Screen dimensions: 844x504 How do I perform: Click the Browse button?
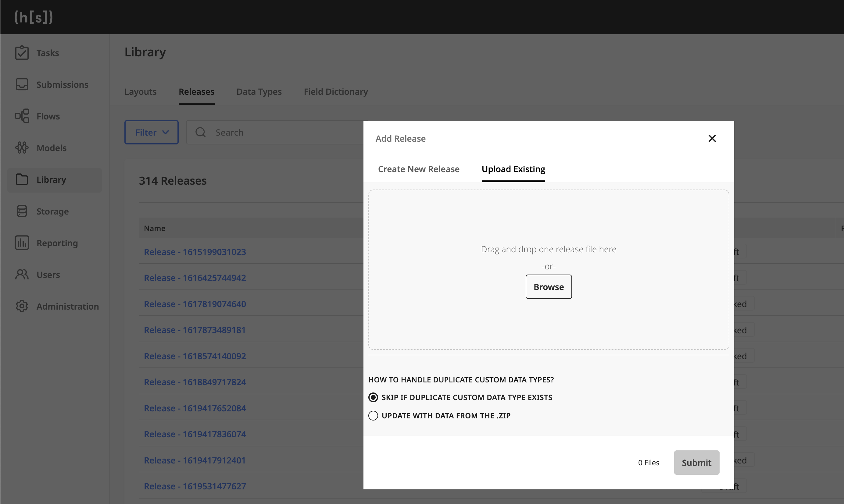pyautogui.click(x=549, y=287)
